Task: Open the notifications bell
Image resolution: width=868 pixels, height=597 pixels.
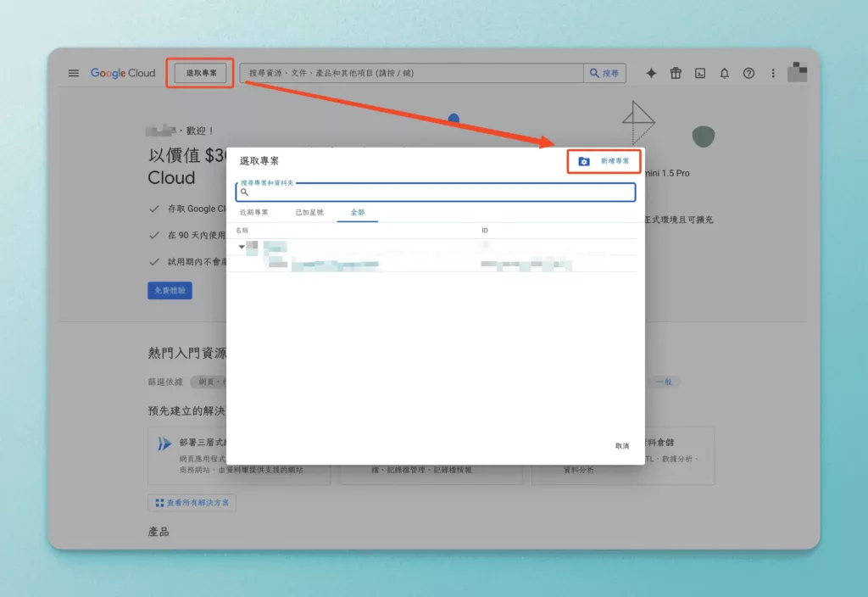Action: coord(724,73)
